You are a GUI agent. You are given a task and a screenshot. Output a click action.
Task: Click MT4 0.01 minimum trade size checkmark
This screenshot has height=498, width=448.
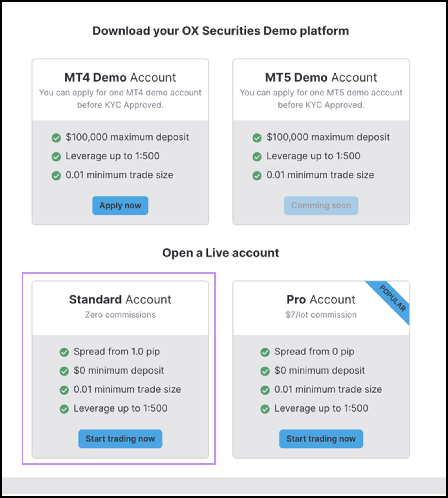point(56,176)
